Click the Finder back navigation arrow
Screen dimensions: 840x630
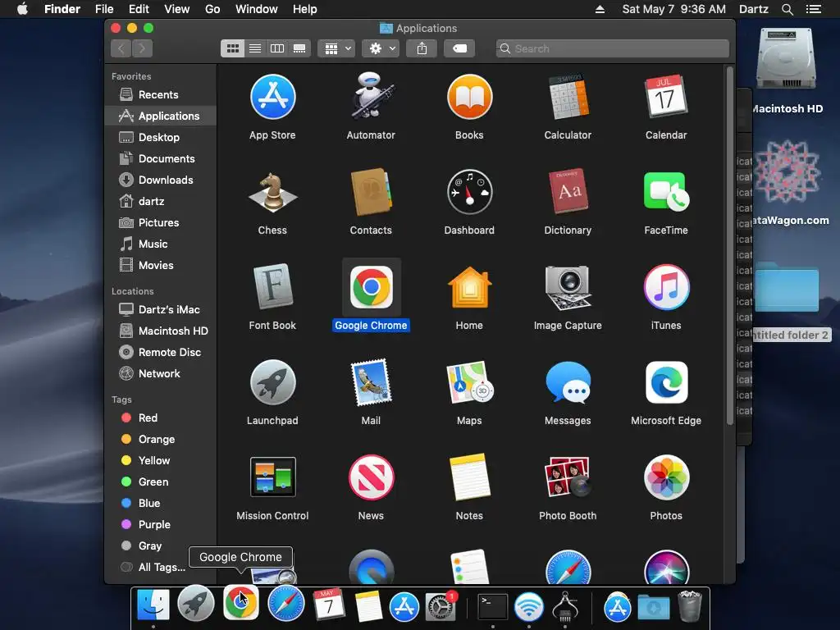tap(121, 48)
